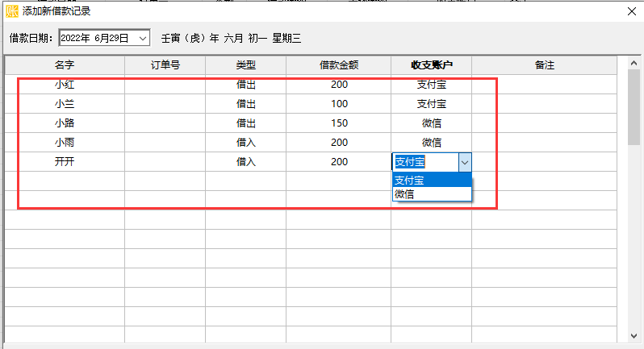Image resolution: width=644 pixels, height=349 pixels.
Task: Click the 借出 type cell in 小兰 row
Action: tap(245, 104)
